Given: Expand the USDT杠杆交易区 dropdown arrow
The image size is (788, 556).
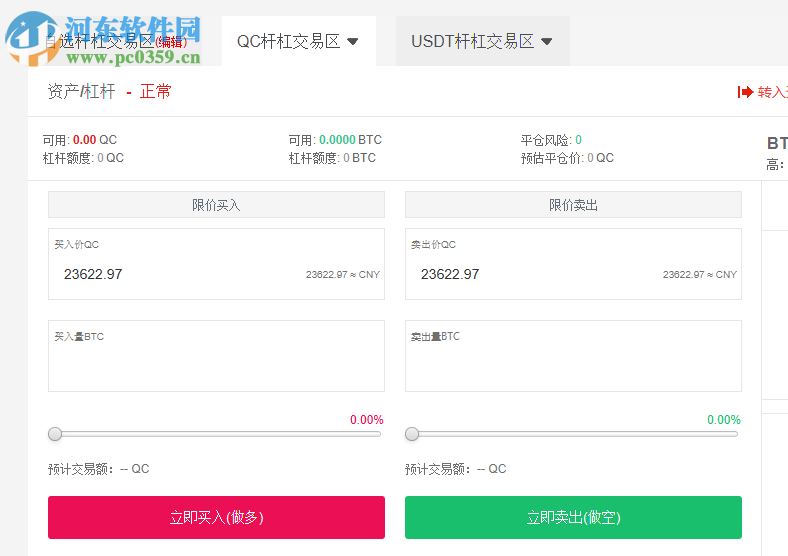Looking at the screenshot, I should click(546, 42).
